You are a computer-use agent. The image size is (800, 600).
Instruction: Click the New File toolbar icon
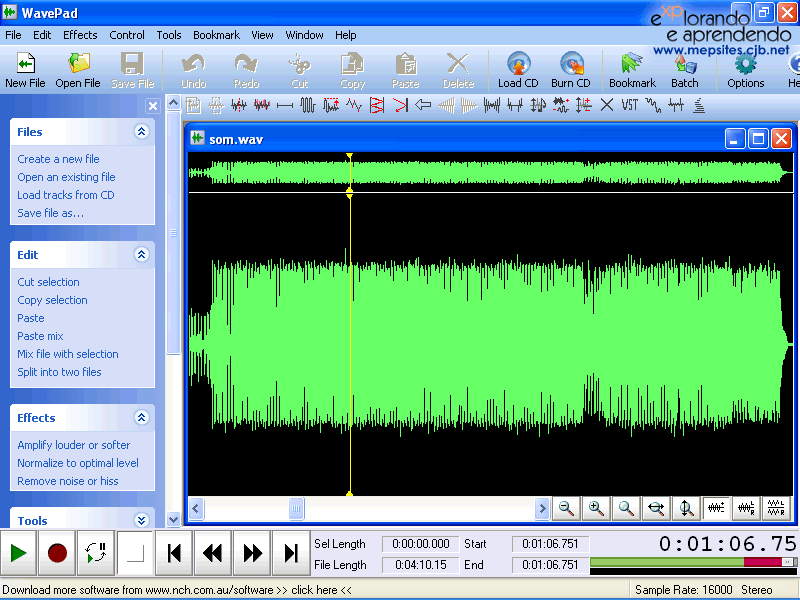pos(26,70)
